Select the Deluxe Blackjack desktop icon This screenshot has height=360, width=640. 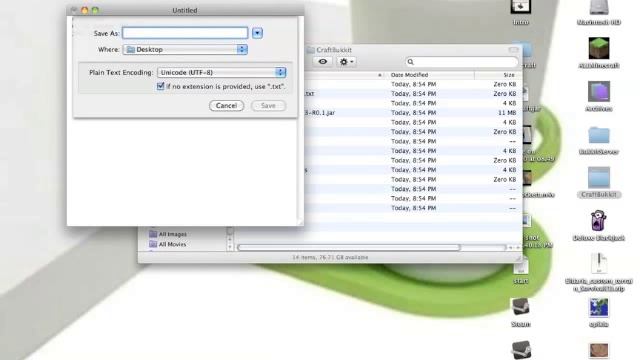click(x=599, y=221)
